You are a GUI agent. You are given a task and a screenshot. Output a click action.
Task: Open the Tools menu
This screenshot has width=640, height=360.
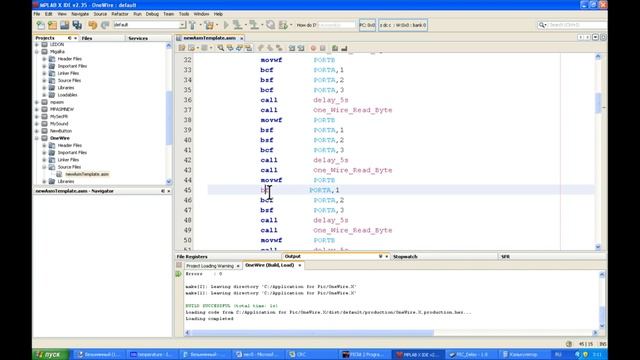pos(184,14)
